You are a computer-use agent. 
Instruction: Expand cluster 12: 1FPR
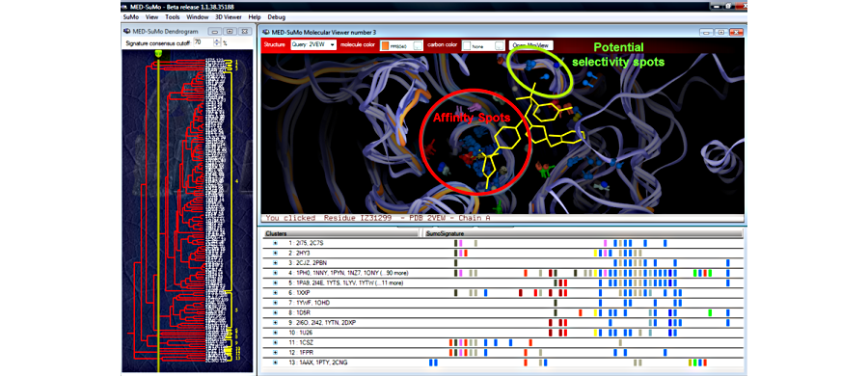tap(274, 352)
